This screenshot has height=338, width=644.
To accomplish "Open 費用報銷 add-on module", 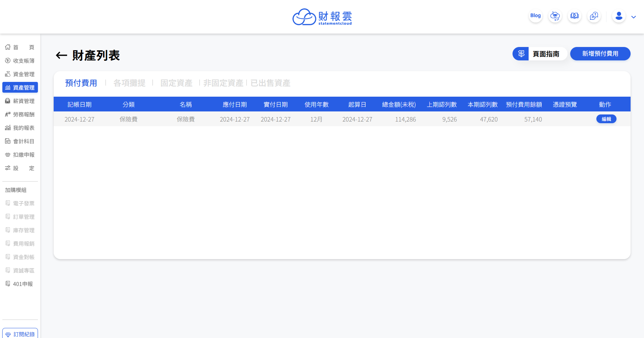I will pyautogui.click(x=20, y=244).
